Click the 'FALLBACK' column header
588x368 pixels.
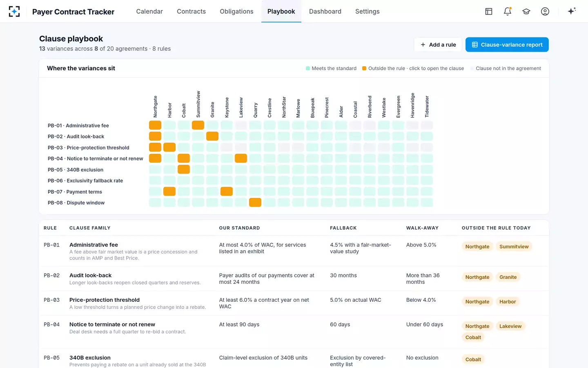(x=343, y=228)
